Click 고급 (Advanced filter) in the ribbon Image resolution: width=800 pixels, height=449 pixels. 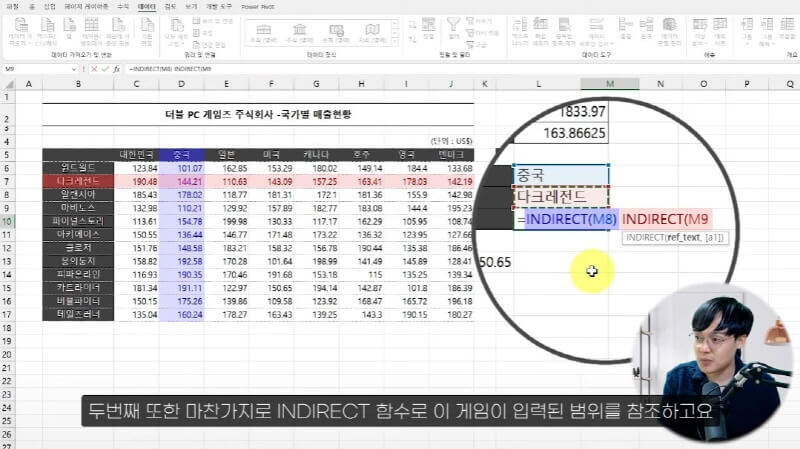tap(478, 45)
